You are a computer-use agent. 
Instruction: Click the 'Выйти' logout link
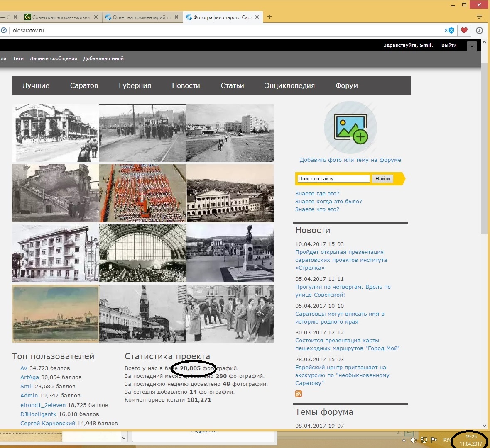pos(448,45)
